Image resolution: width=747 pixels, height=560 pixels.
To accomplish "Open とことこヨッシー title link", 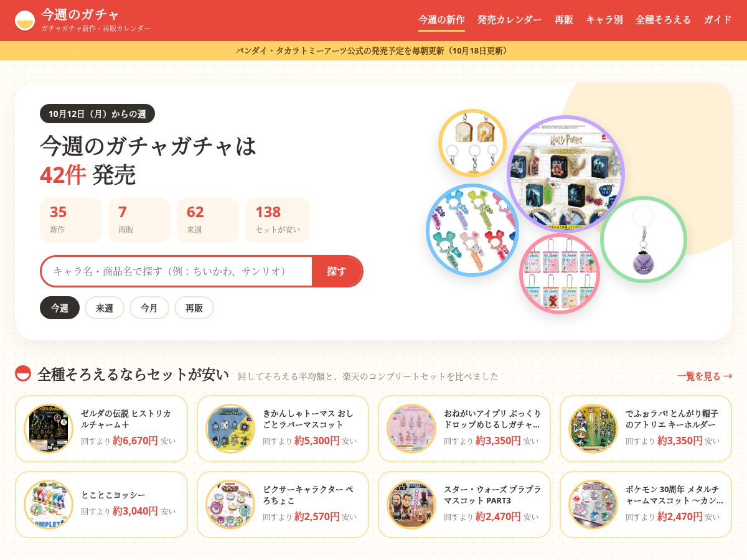I will (x=113, y=495).
